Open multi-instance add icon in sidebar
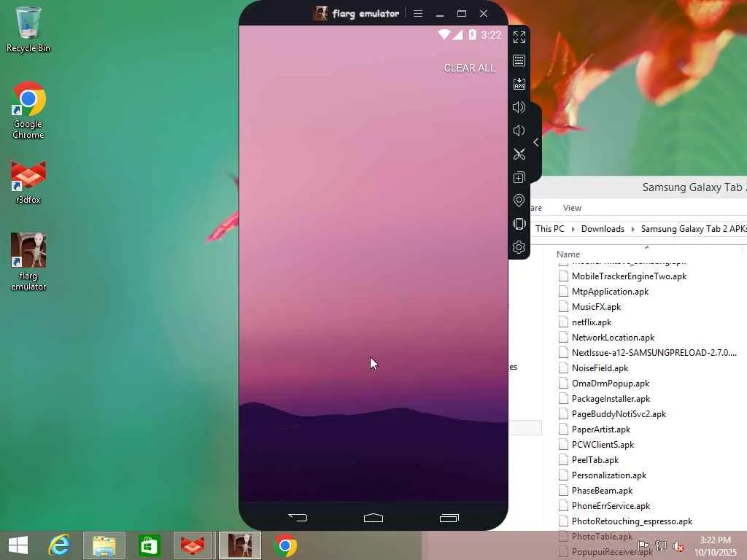Screen dimensions: 747x560 pos(519,177)
